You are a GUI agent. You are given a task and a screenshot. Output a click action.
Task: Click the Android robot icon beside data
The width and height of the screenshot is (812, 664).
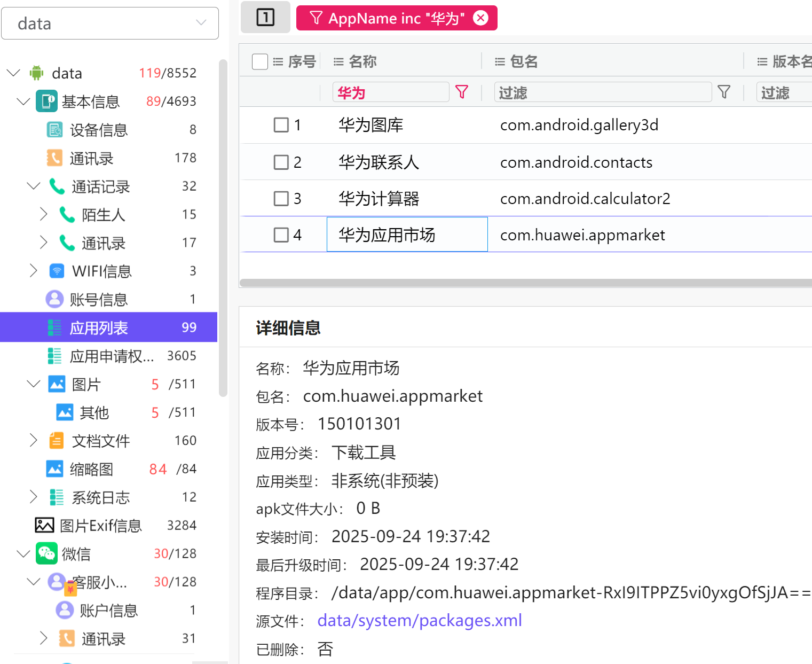pos(36,73)
